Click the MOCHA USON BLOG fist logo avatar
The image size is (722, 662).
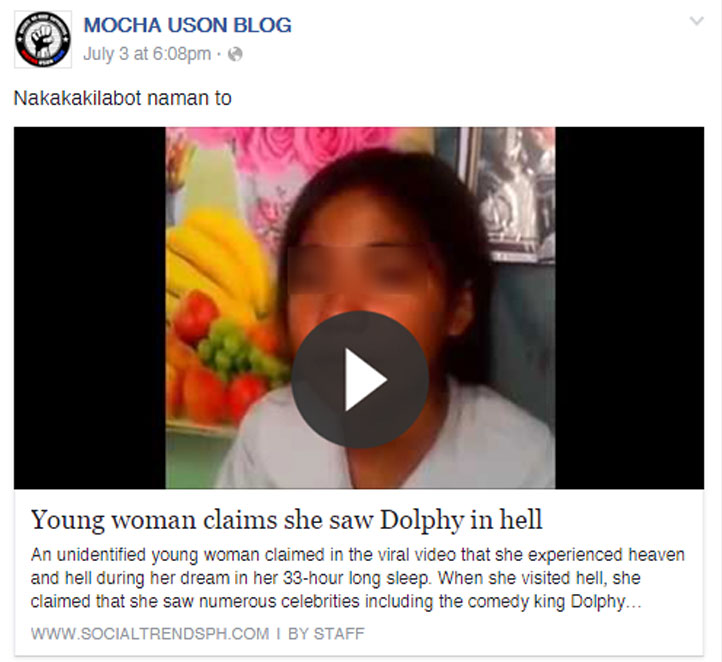pos(43,39)
